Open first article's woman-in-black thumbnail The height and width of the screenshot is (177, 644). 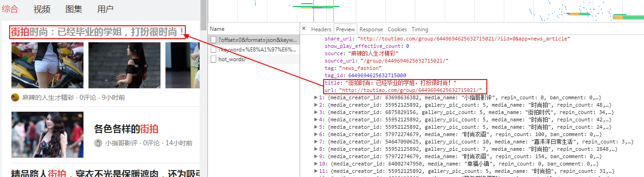124,65
